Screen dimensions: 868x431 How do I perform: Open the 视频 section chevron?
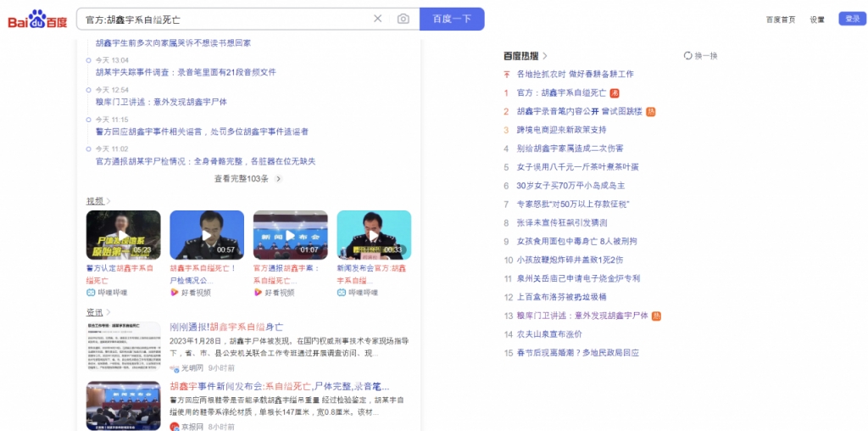coord(108,201)
